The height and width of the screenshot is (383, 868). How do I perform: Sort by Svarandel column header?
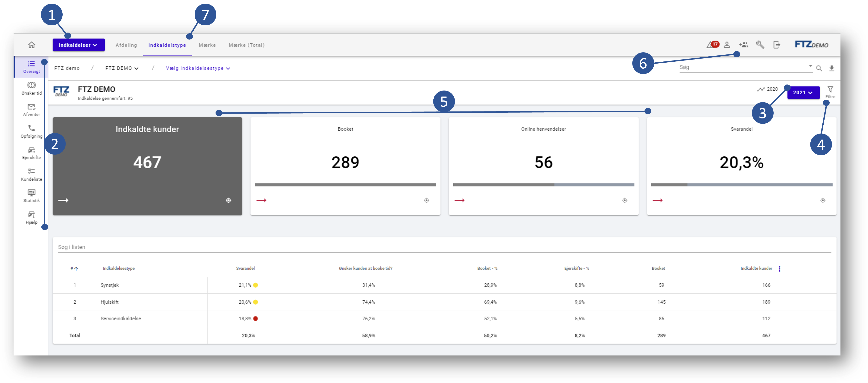(x=245, y=268)
